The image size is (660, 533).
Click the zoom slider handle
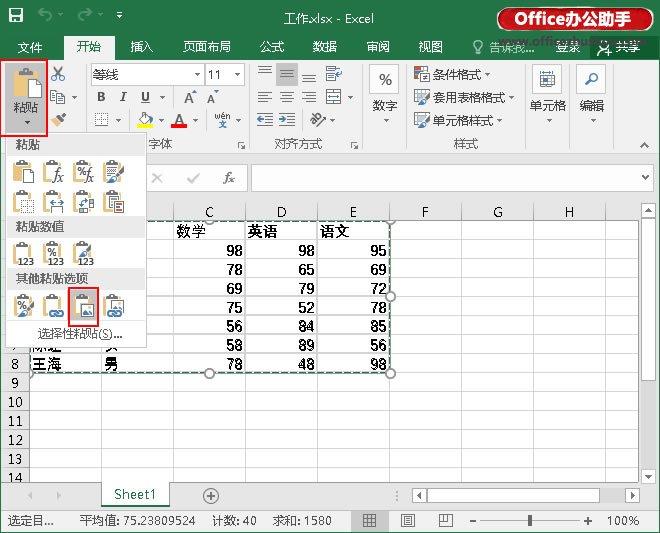pyautogui.click(x=530, y=521)
